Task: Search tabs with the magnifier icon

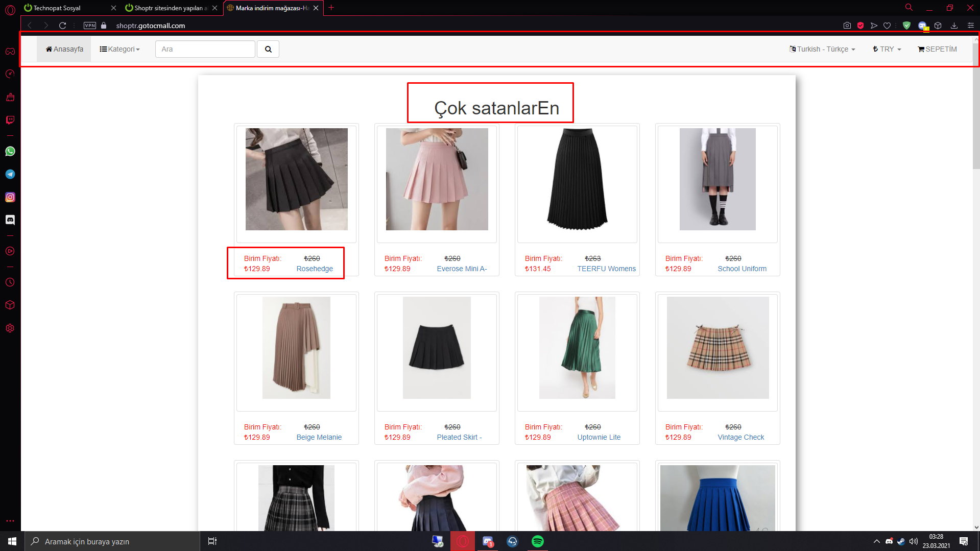Action: point(909,8)
